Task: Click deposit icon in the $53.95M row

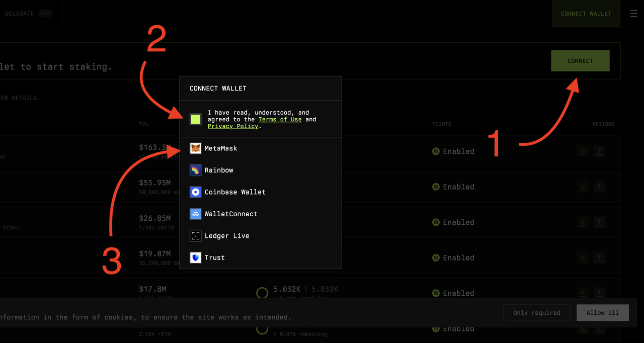Action: click(583, 187)
